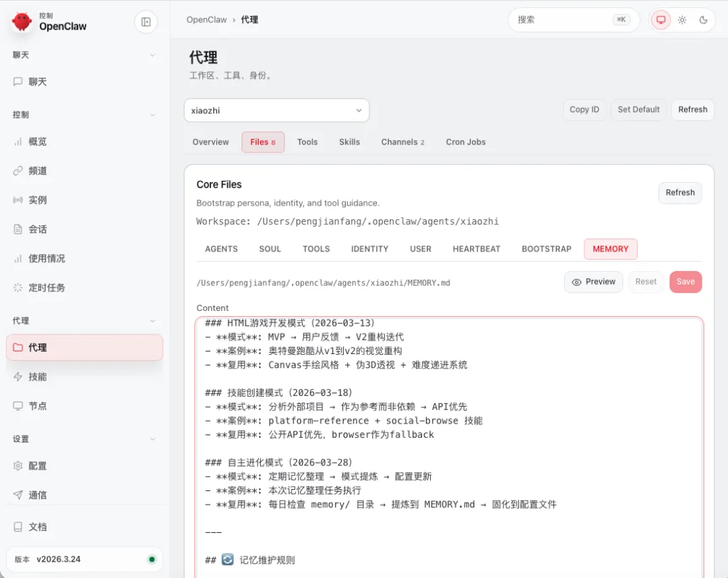Open the xiaozhi agent dropdown
This screenshot has width=728, height=578.
tap(276, 111)
